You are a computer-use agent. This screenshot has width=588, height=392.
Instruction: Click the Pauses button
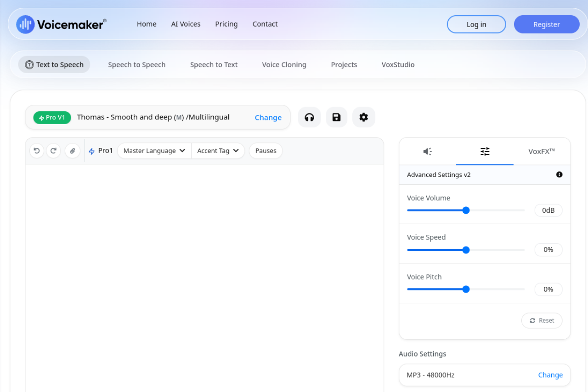click(x=266, y=151)
